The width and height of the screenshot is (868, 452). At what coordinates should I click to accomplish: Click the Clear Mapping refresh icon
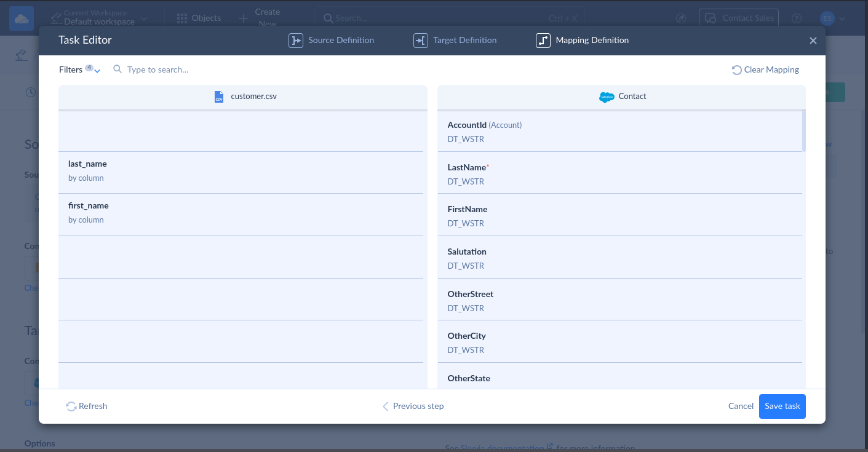point(736,69)
